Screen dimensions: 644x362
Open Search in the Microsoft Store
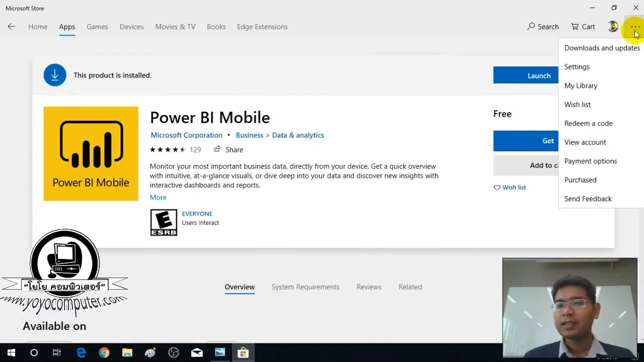tap(542, 27)
